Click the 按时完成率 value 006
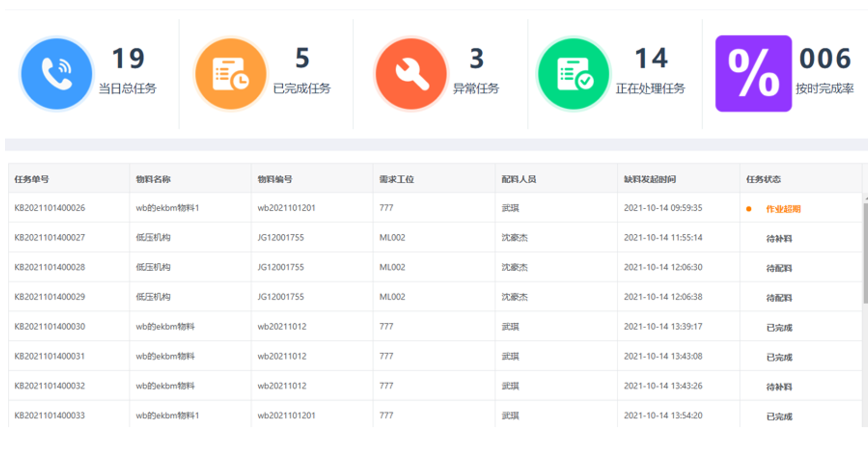Image resolution: width=868 pixels, height=456 pixels. (825, 58)
